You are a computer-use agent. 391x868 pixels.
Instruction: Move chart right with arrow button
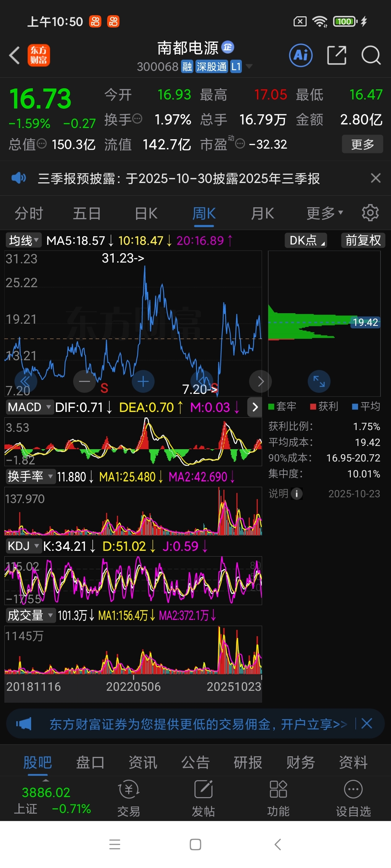click(x=260, y=381)
